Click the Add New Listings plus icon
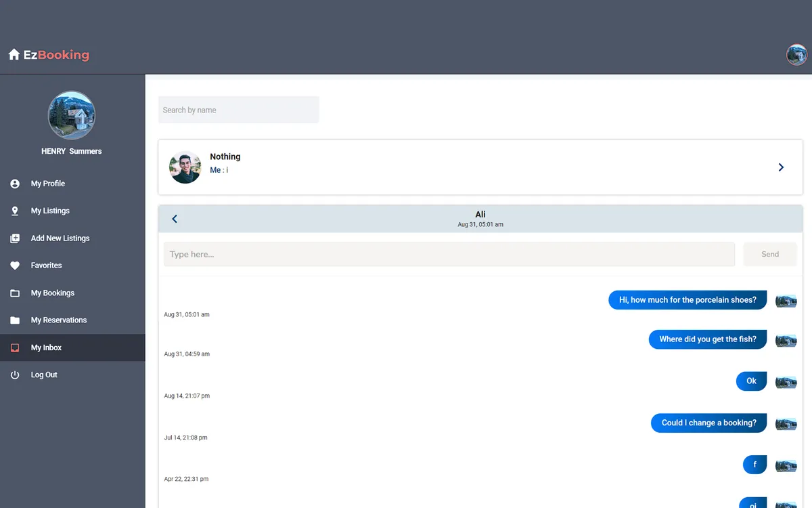This screenshot has width=812, height=508. 15,238
